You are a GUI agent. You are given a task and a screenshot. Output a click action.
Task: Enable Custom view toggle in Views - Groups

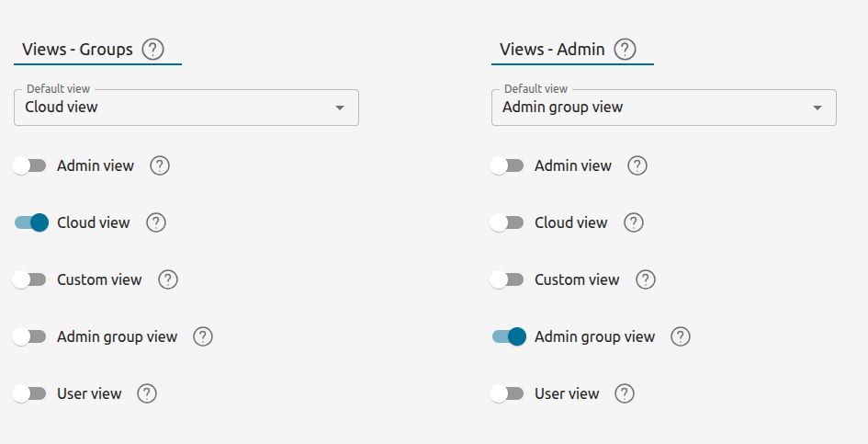point(30,279)
